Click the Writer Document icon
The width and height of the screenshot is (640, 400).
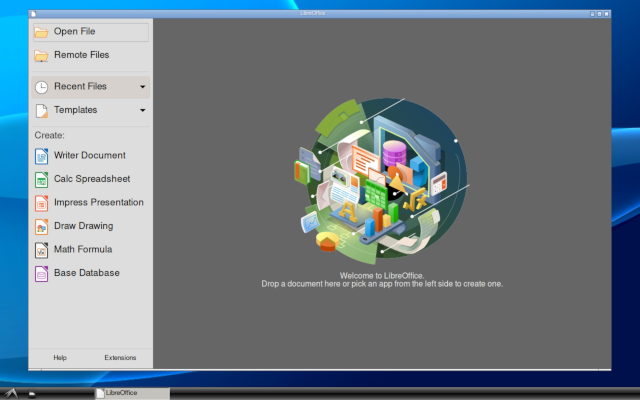point(41,156)
